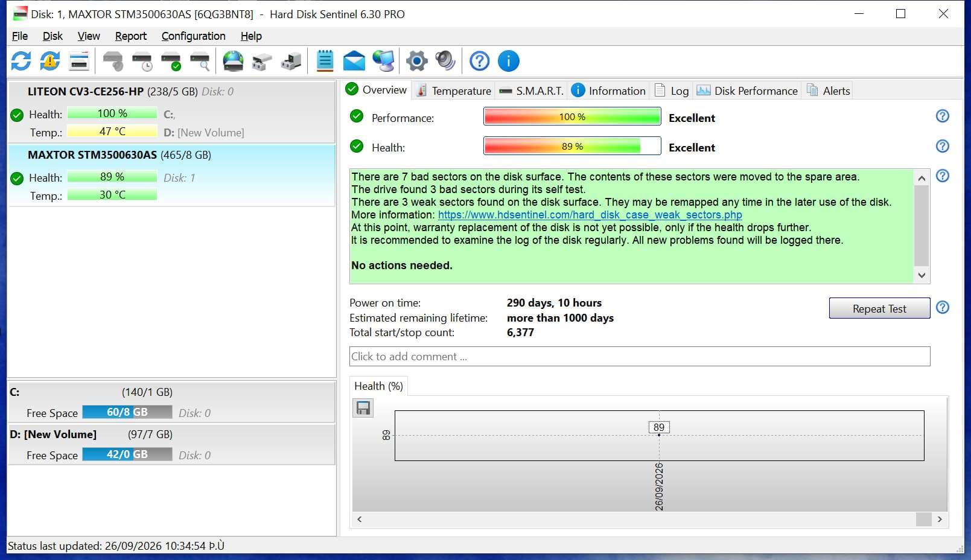Open the Report menu
The width and height of the screenshot is (971, 560).
tap(131, 36)
